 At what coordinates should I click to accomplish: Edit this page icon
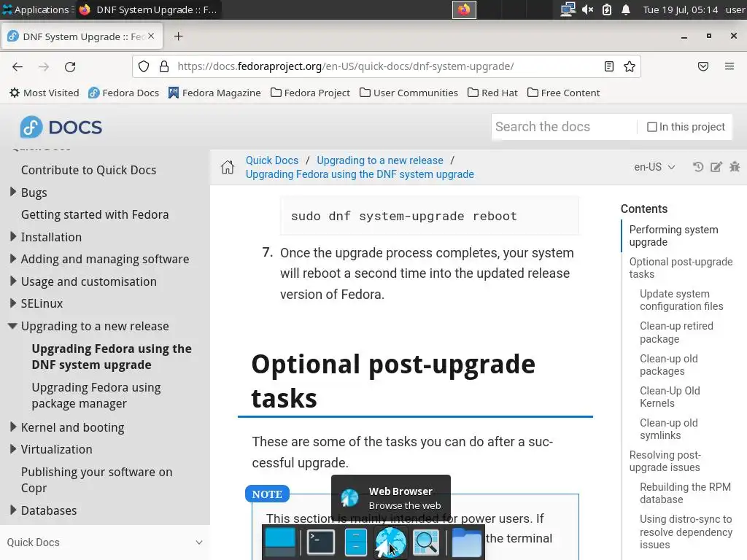(x=716, y=167)
